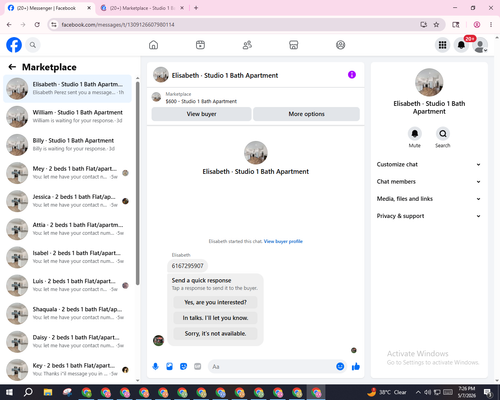Attach a photo using the image icon
Viewport: 500px width, 400px height.
(169, 367)
